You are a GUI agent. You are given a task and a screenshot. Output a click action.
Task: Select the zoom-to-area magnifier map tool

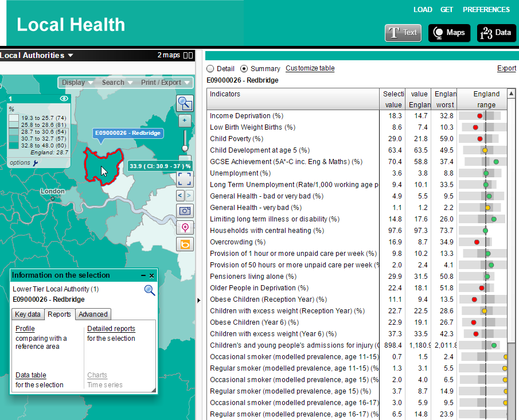click(185, 103)
